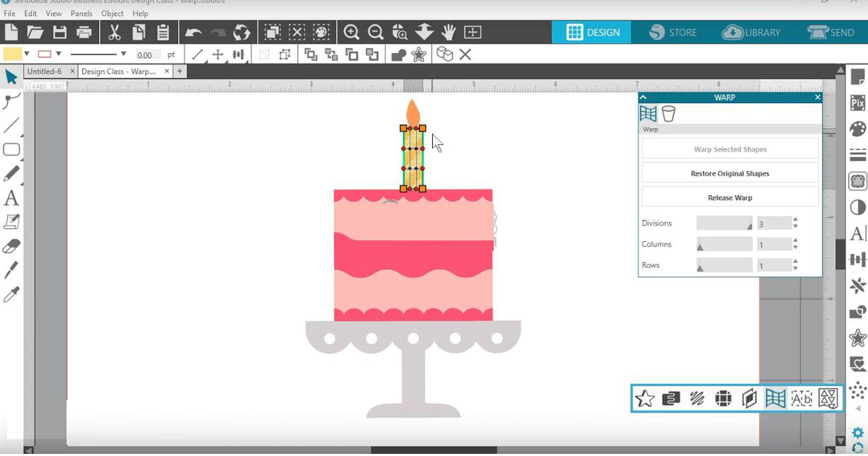This screenshot has height=456, width=868.
Task: Open the line style dropdown arrow
Action: pos(123,54)
